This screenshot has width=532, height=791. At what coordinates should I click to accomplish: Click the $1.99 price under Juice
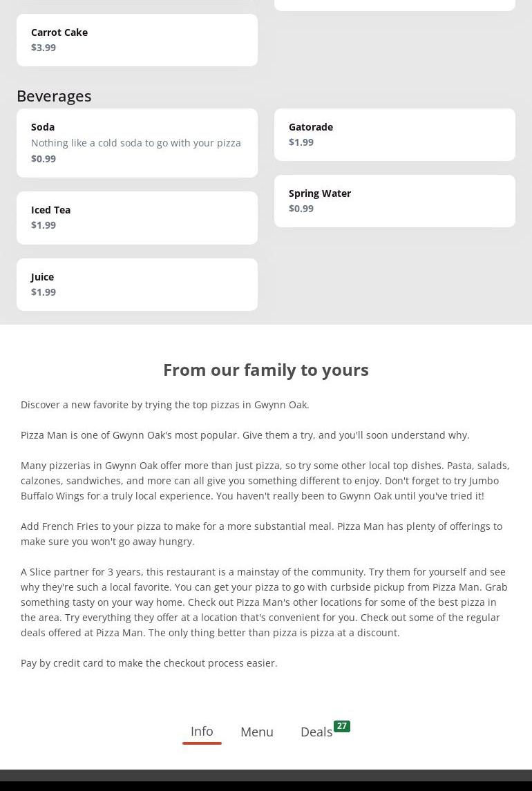(x=44, y=292)
